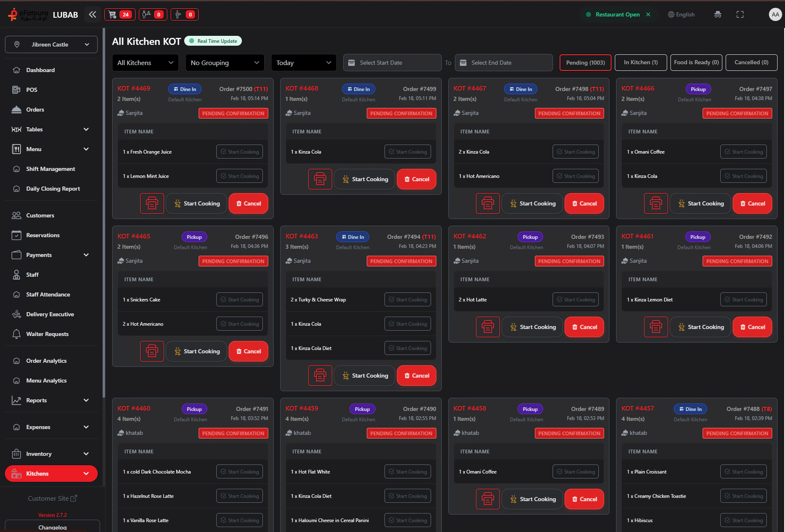785x532 pixels.
Task: Open Order Analytics page
Action: 51,361
